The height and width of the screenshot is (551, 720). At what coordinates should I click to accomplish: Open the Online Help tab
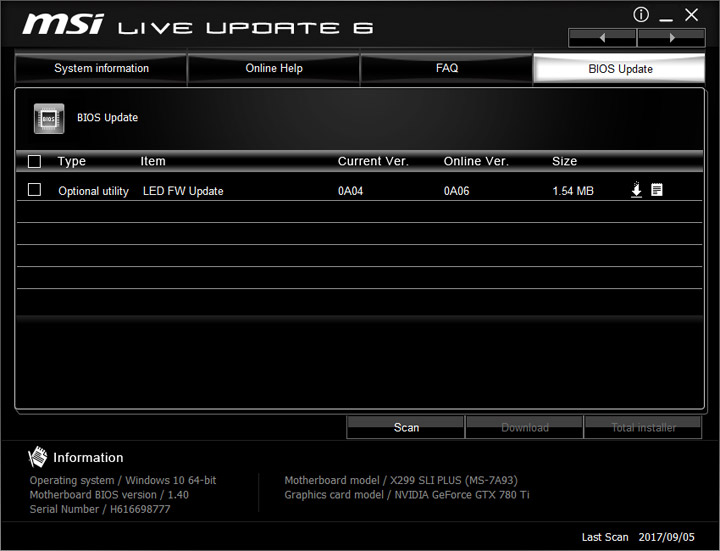click(274, 68)
